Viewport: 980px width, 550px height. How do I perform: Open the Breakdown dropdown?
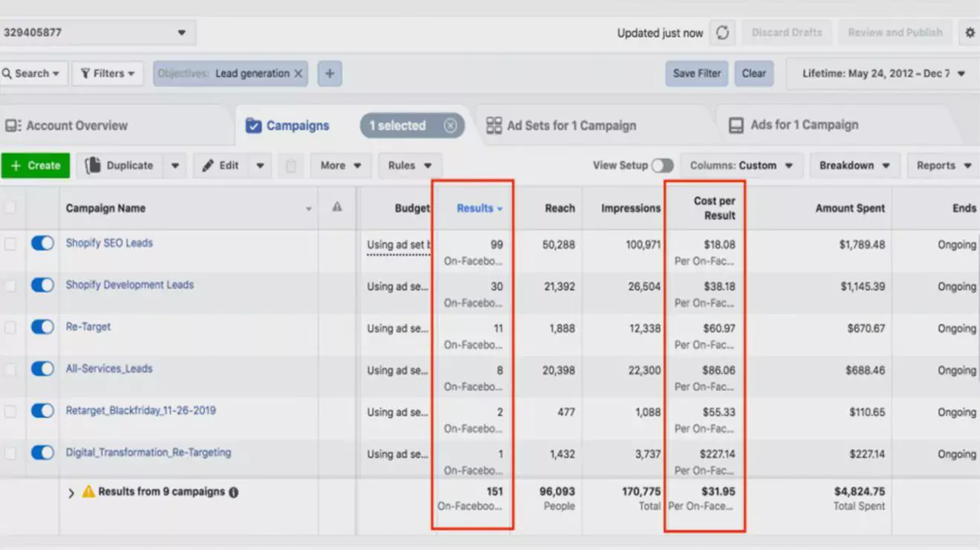(x=854, y=166)
